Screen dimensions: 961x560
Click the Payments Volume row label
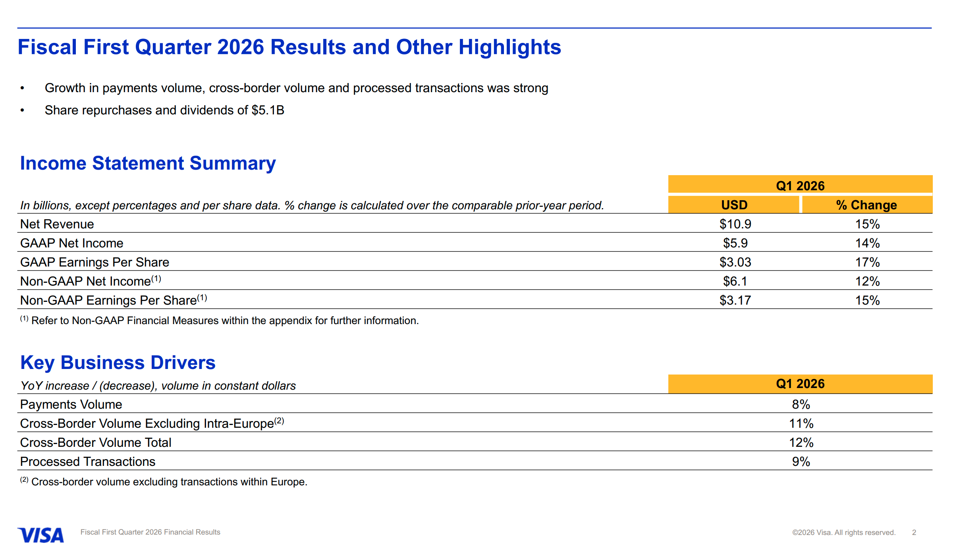71,404
